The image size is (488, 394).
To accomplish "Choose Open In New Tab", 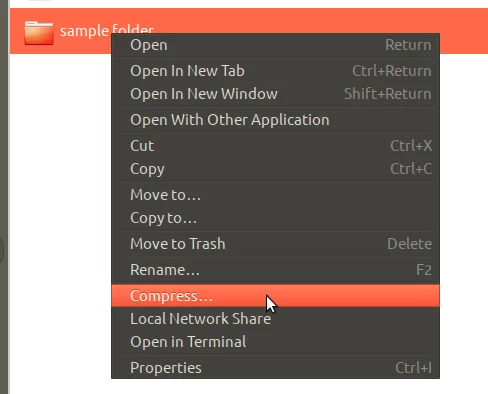I will coord(275,71).
